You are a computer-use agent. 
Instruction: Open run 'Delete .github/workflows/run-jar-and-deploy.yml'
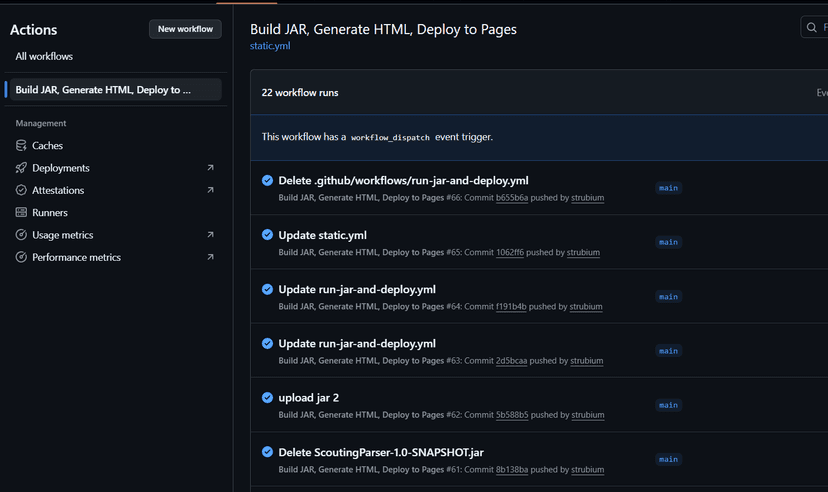[403, 181]
